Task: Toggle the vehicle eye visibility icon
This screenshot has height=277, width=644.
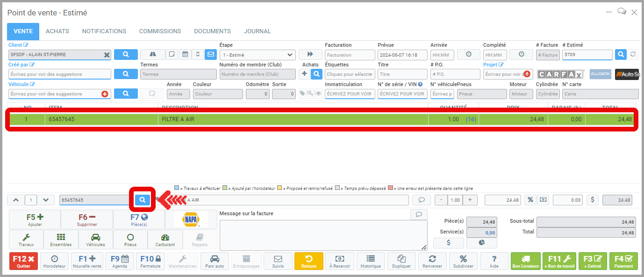Action: pyautogui.click(x=318, y=94)
